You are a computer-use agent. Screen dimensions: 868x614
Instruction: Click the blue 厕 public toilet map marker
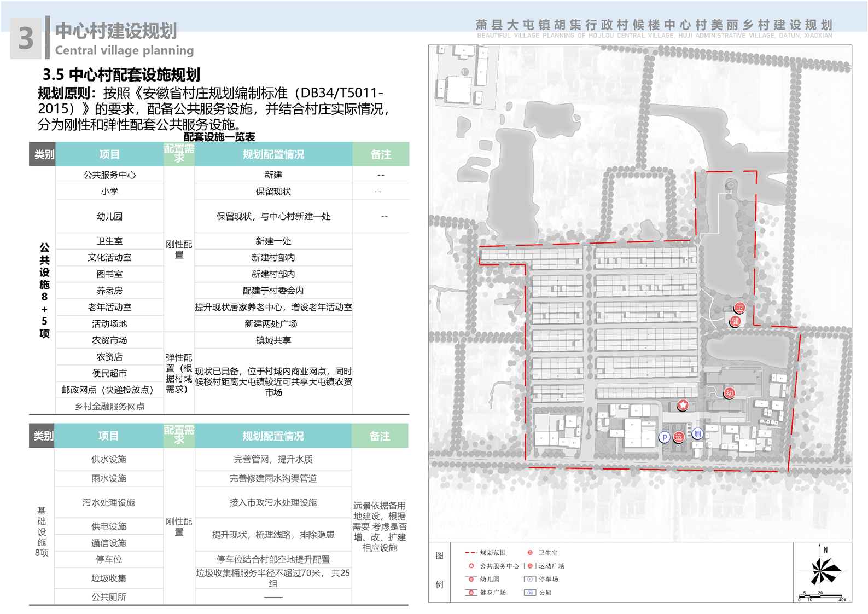pos(697,434)
